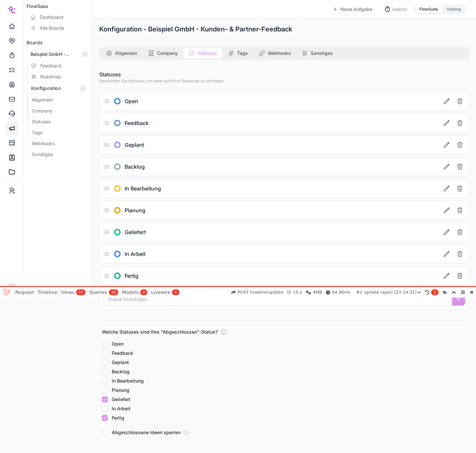Uncheck Fertig completed status checkbox
476x453 pixels.
point(105,418)
